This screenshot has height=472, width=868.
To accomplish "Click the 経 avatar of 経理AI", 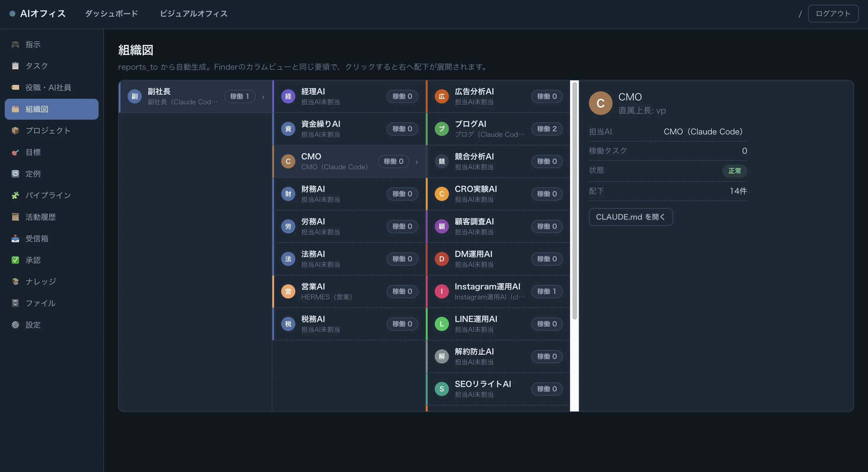I will coord(288,96).
